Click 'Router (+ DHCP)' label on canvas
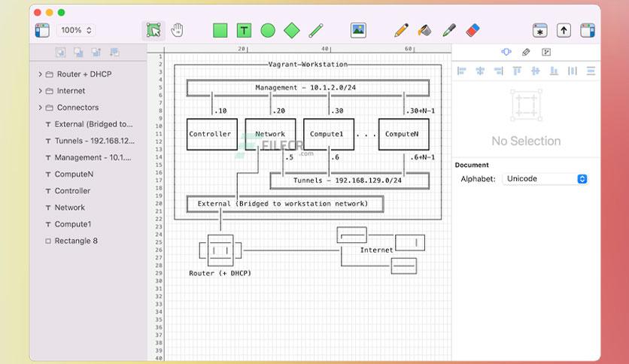The width and height of the screenshot is (629, 364). click(220, 274)
